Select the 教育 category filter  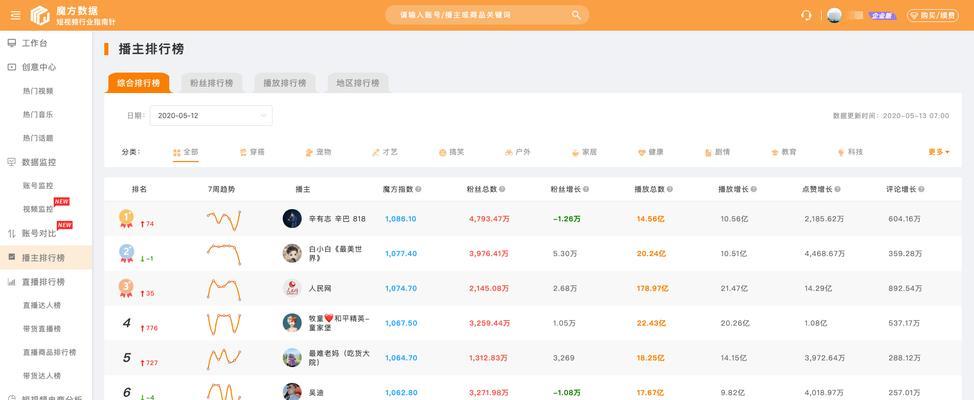tap(784, 152)
